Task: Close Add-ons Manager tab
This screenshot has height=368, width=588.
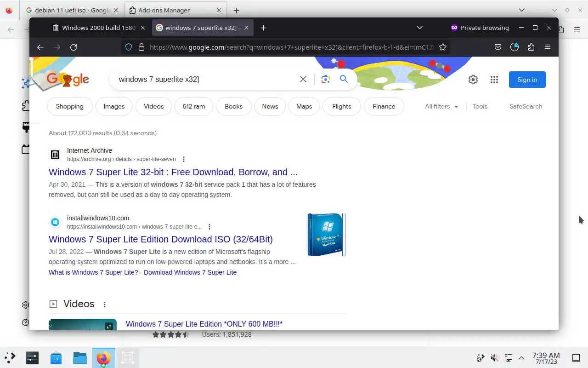Action: 219,10
